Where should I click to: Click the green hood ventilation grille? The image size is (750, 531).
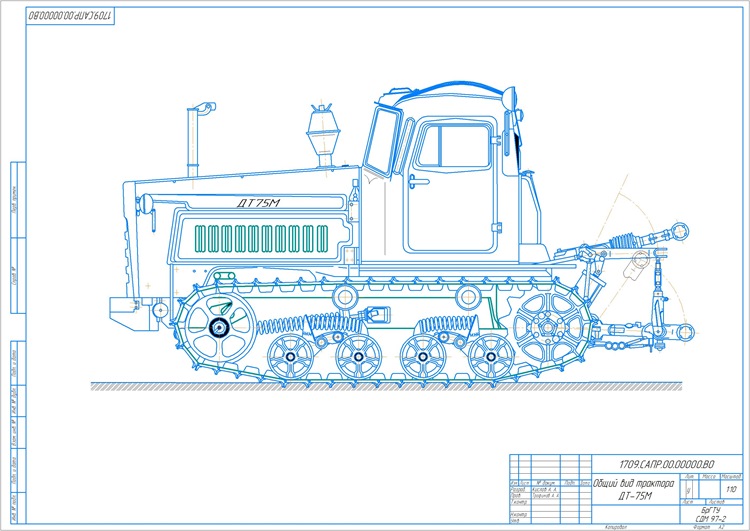262,238
